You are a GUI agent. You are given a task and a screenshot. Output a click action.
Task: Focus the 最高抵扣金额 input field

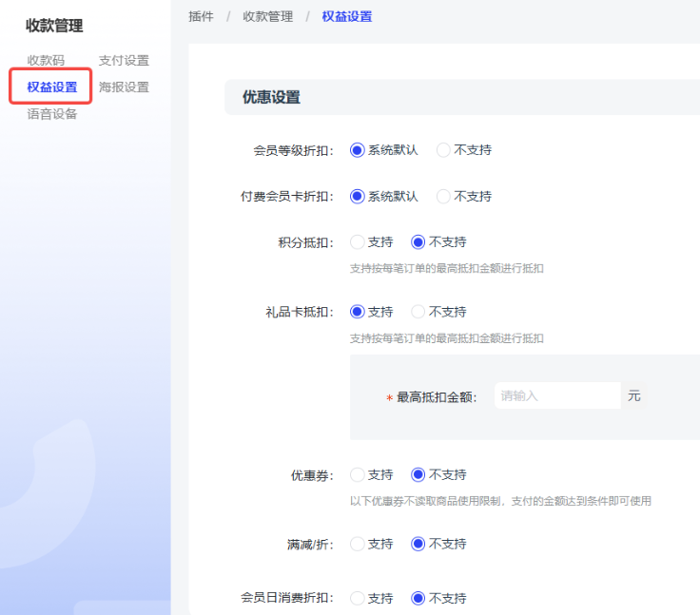click(556, 396)
